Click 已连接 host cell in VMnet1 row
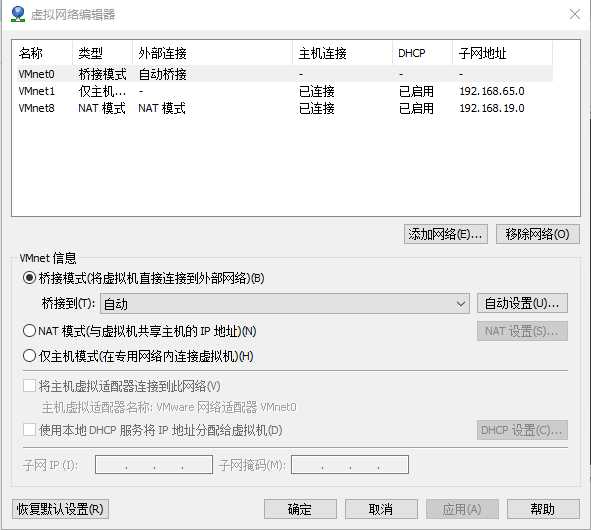 (317, 91)
